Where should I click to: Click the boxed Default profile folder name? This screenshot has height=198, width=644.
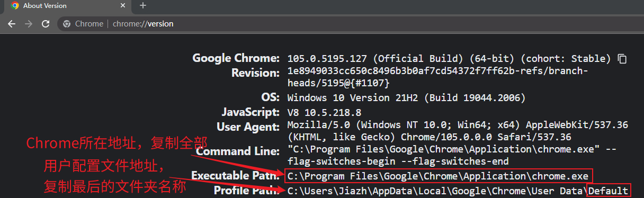(x=609, y=191)
